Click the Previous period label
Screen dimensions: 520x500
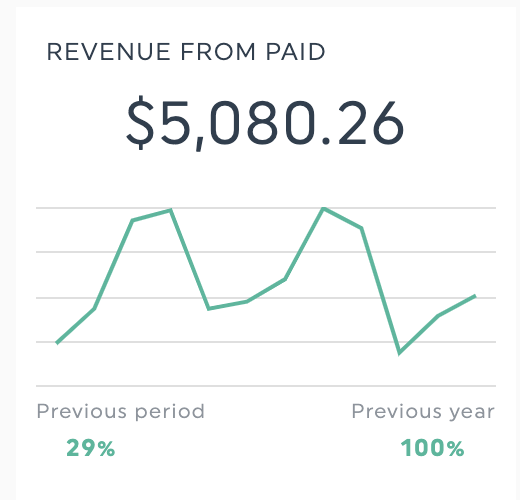(x=120, y=412)
